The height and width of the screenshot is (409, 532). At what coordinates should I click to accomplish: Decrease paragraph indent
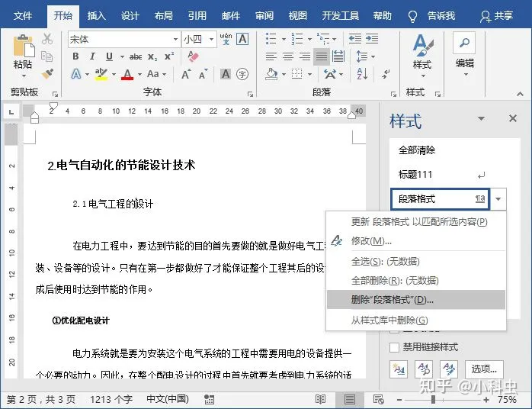[355, 39]
